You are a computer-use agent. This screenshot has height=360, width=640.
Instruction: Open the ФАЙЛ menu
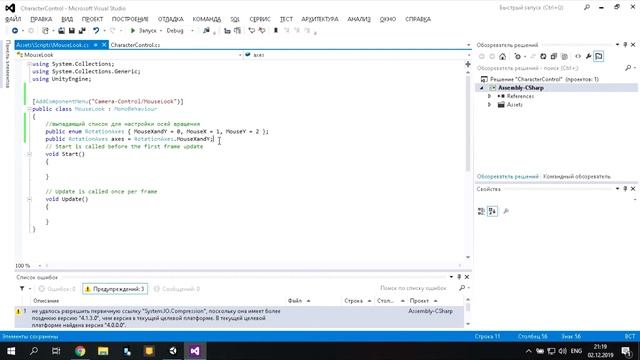click(13, 19)
